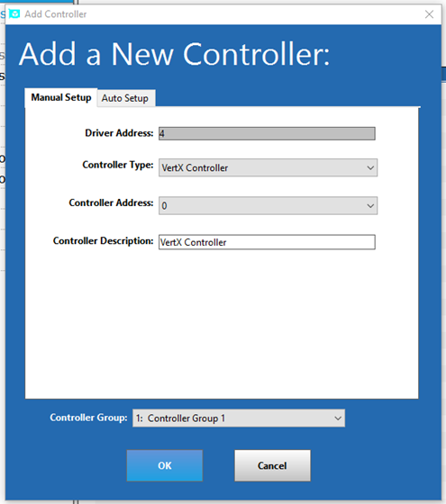Switch to the Manual Setup tab

tap(61, 97)
